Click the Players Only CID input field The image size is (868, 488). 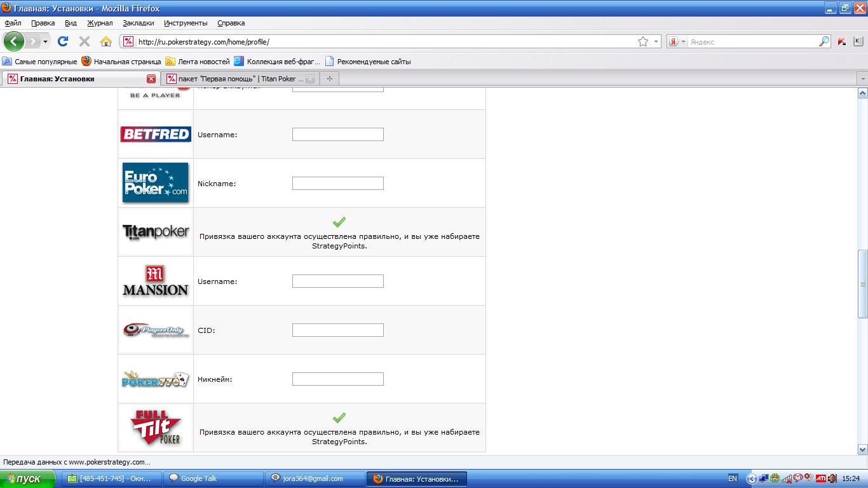[x=338, y=330]
